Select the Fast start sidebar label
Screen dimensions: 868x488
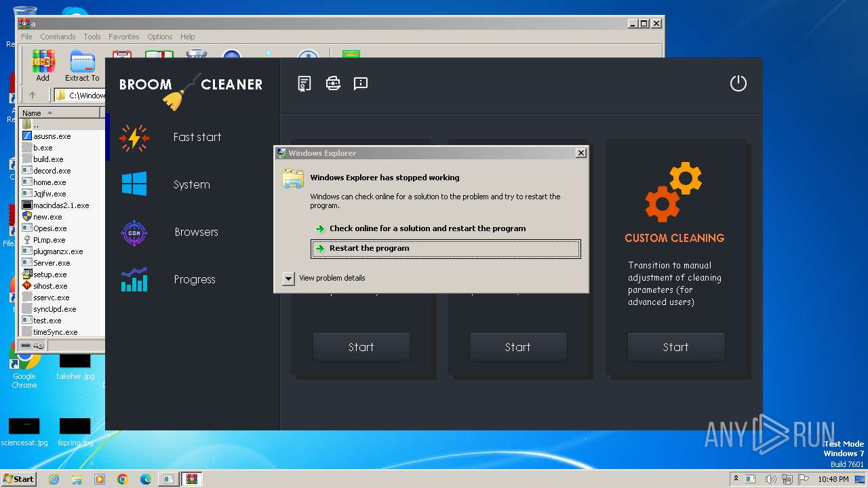point(197,137)
